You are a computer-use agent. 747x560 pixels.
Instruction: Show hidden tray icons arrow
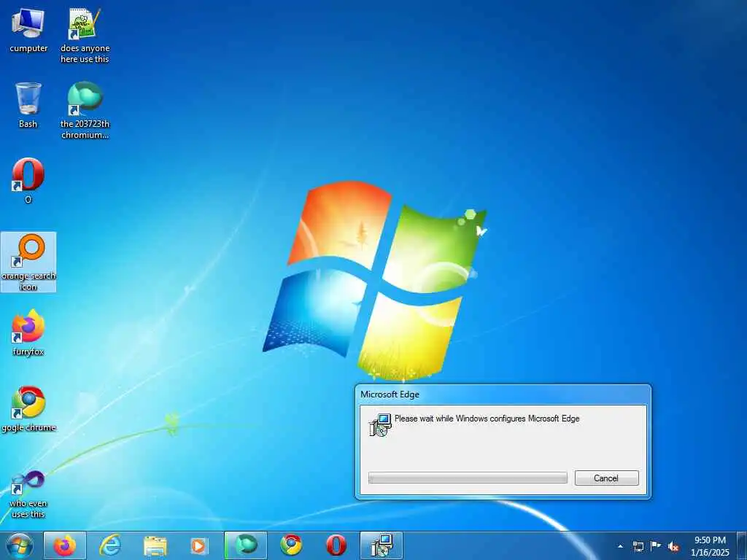click(x=620, y=546)
